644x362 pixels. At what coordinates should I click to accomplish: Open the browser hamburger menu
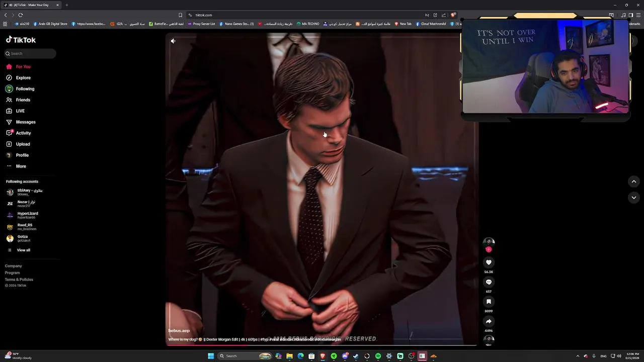pyautogui.click(x=638, y=15)
